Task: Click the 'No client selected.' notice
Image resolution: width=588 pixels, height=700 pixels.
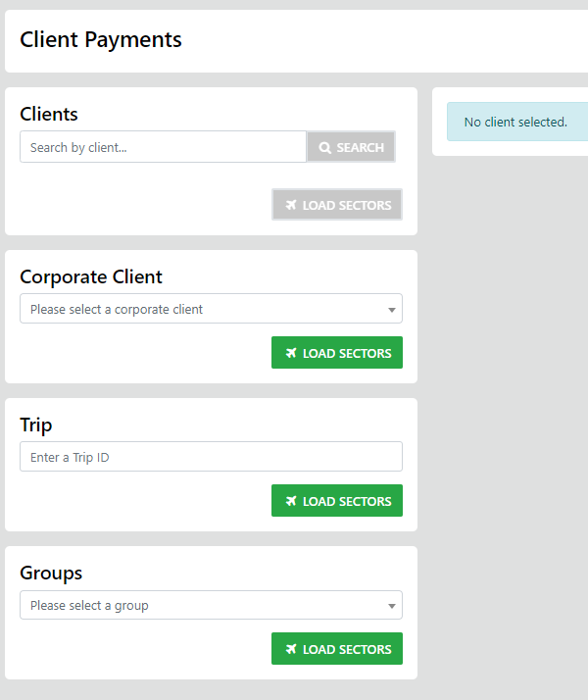Action: (515, 123)
